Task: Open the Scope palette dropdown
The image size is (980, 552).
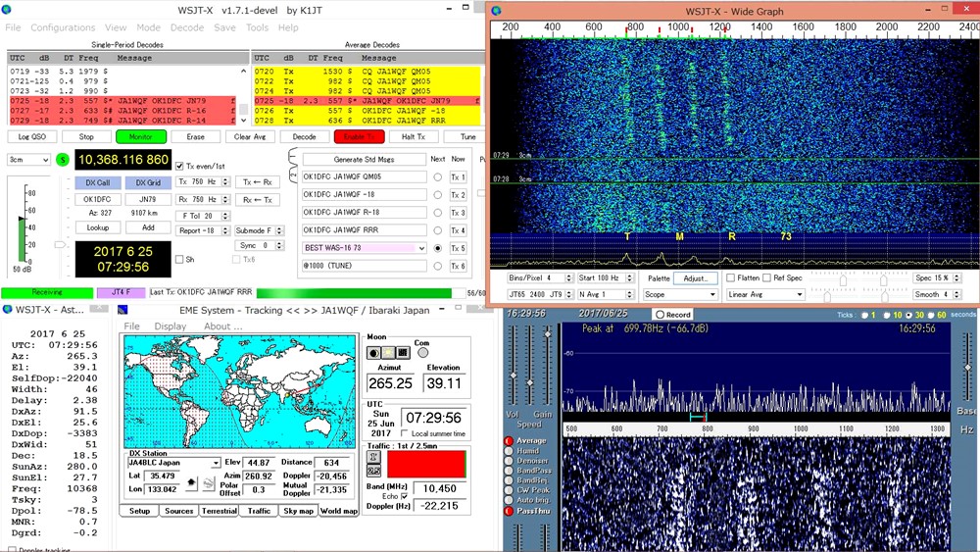Action: tap(679, 294)
